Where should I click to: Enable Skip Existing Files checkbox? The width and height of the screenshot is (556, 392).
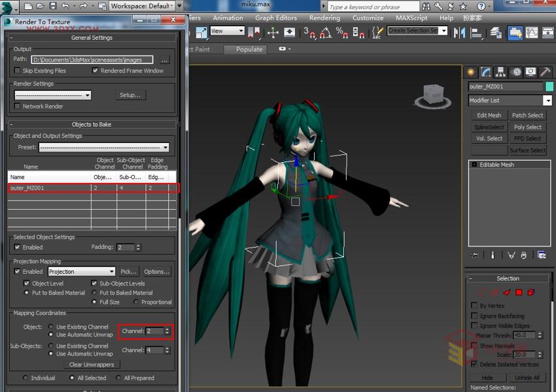[18, 71]
